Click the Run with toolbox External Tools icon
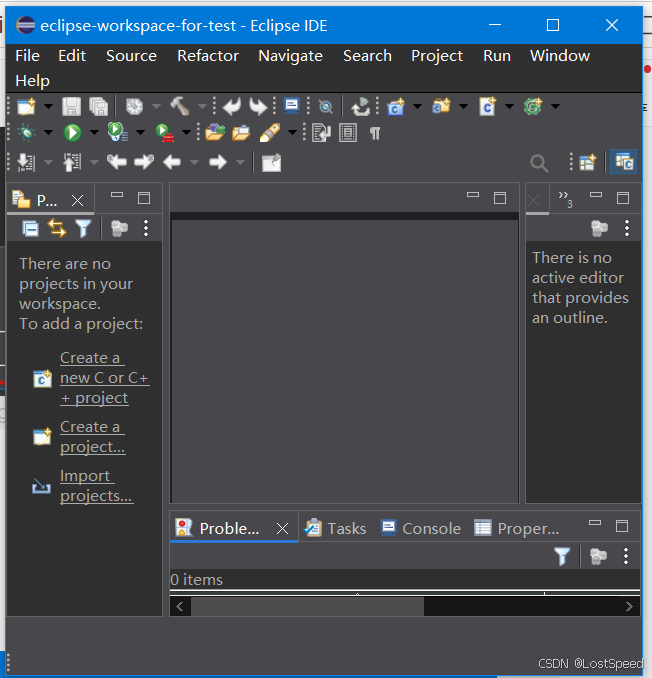652x678 pixels. point(164,132)
